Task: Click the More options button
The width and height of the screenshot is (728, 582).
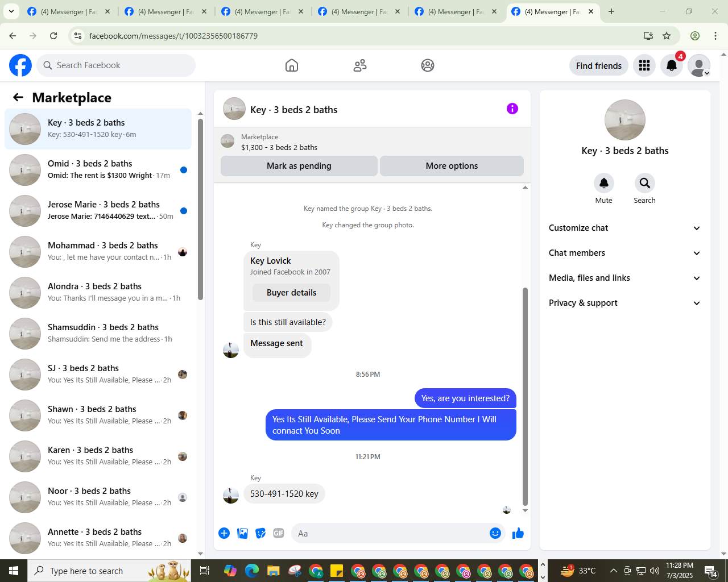Action: (x=452, y=166)
